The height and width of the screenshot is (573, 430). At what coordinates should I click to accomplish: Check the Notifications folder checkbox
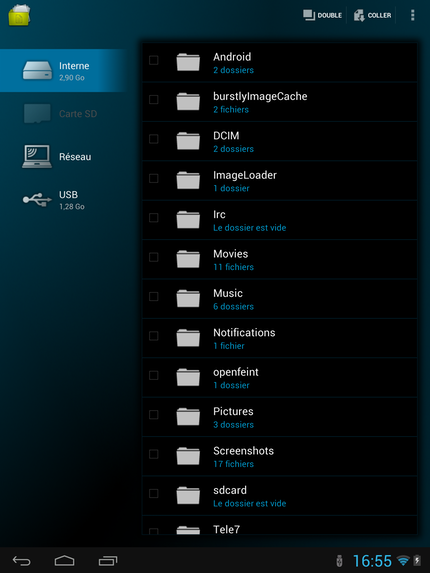click(x=154, y=336)
